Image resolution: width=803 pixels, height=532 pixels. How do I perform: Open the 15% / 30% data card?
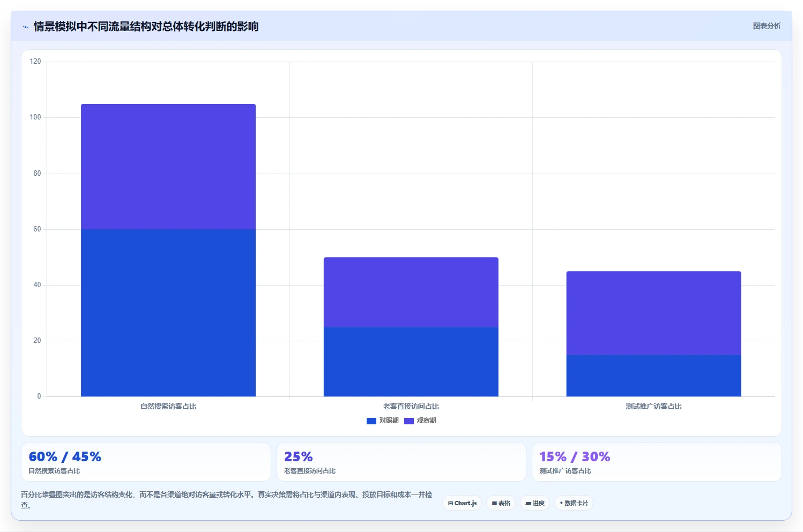tap(657, 462)
